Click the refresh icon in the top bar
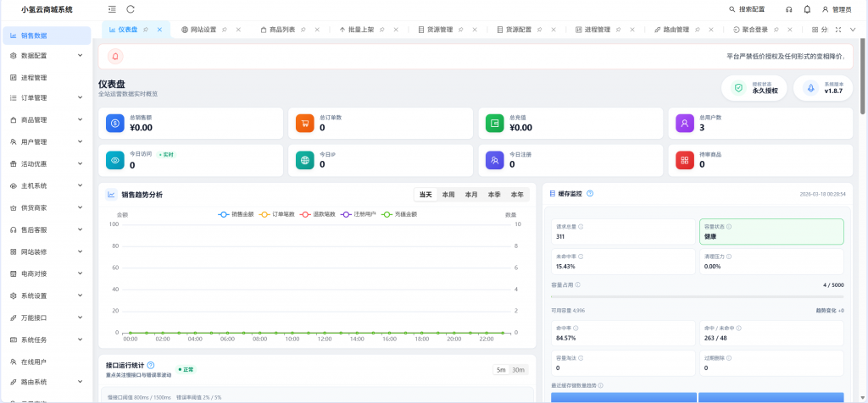 (x=131, y=9)
